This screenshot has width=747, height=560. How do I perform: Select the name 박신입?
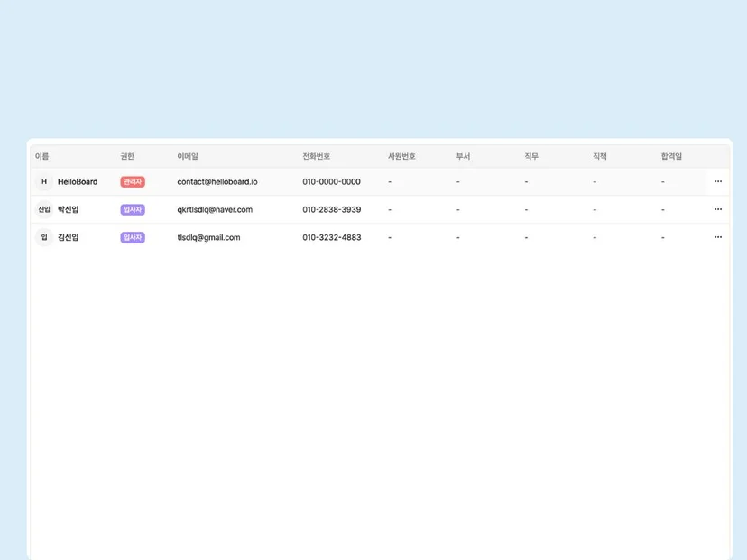69,209
